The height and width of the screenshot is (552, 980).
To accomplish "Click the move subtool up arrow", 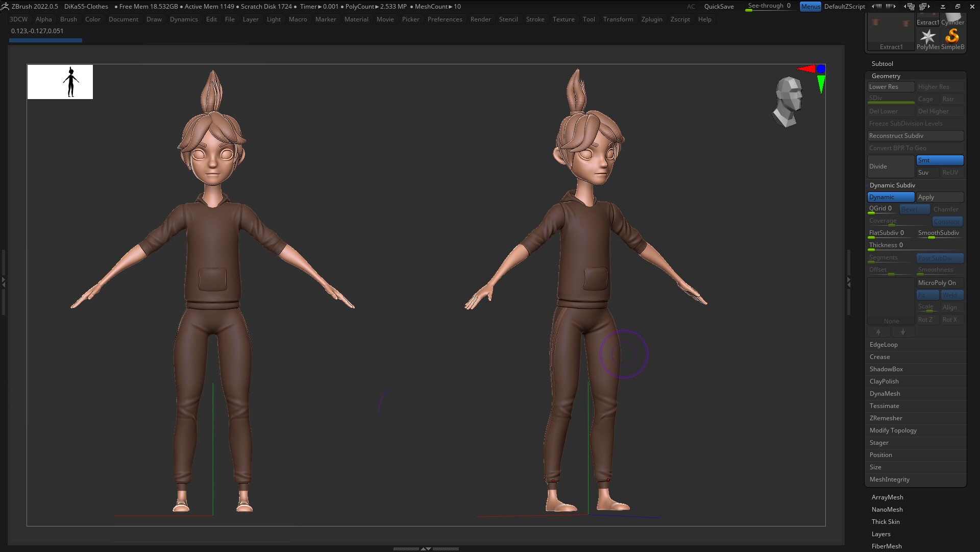I will tap(879, 332).
